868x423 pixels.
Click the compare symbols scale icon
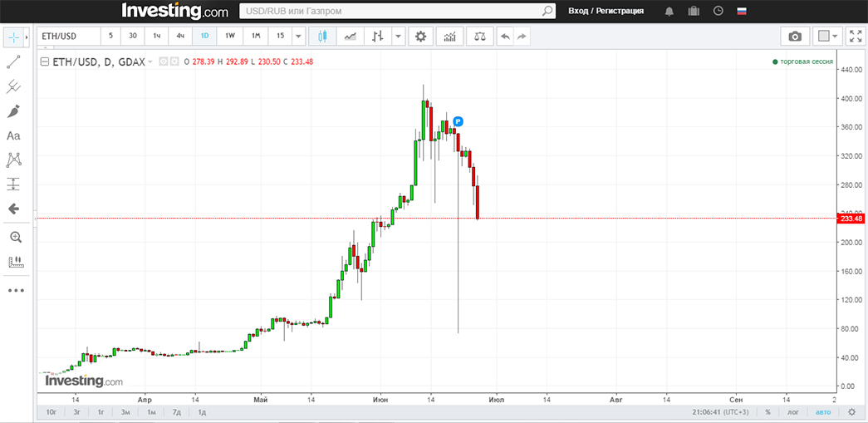click(478, 37)
